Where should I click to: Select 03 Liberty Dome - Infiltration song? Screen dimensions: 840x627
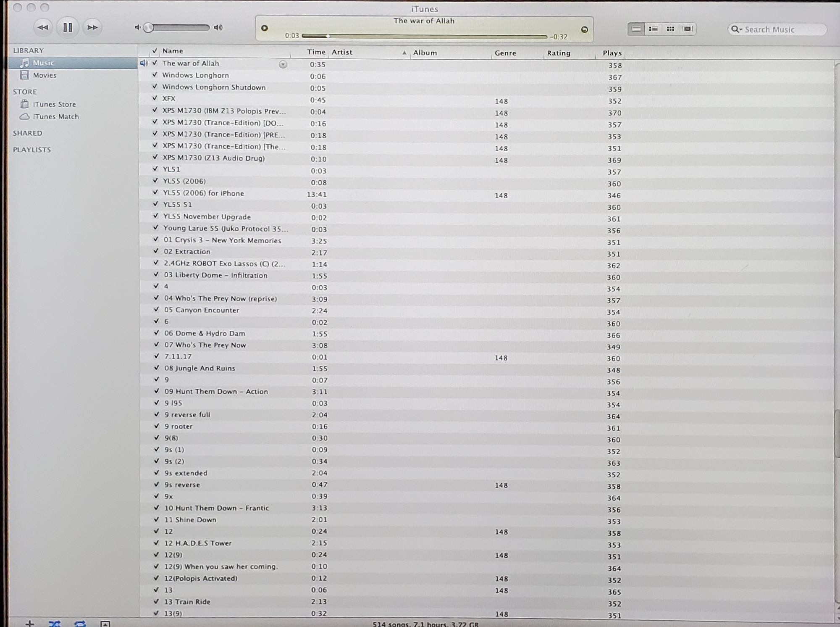point(215,275)
